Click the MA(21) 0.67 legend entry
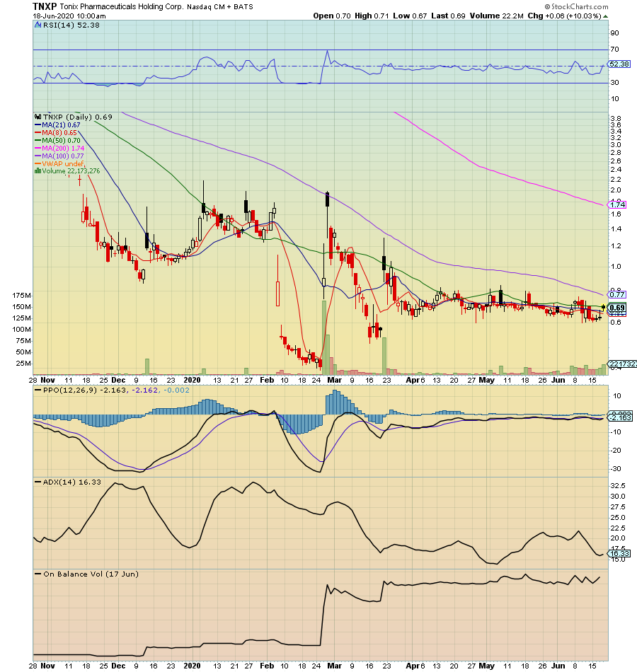The width and height of the screenshot is (637, 672). 61,124
